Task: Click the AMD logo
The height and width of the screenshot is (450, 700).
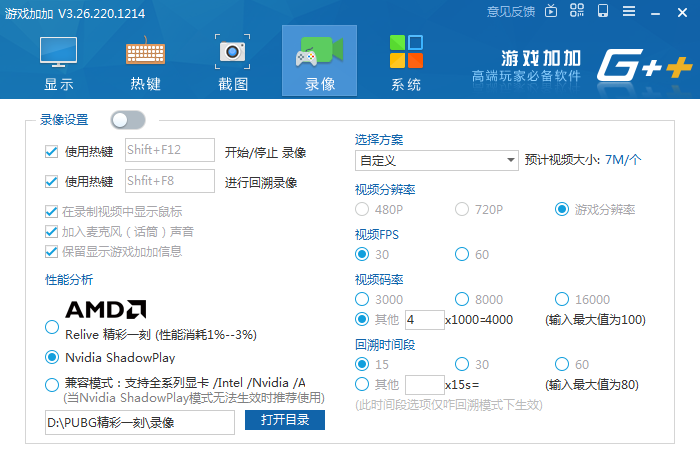Action: (106, 309)
